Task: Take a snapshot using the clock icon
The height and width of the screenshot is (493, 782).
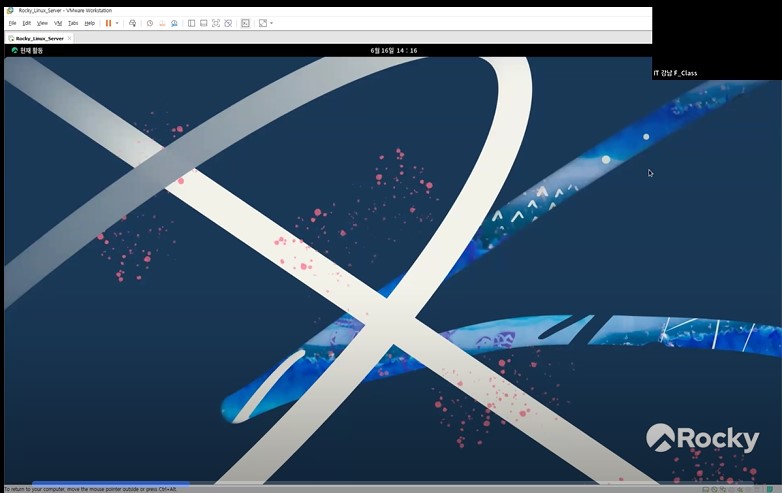Action: pyautogui.click(x=150, y=23)
